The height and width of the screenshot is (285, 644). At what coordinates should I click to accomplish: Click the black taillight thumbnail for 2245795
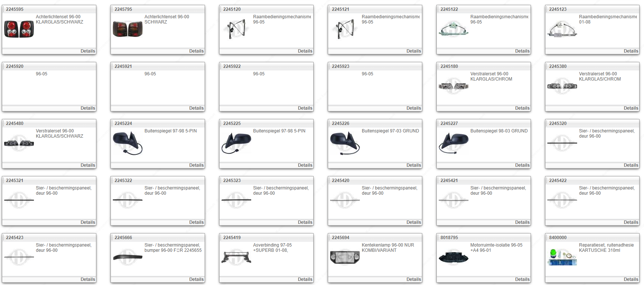pos(128,29)
